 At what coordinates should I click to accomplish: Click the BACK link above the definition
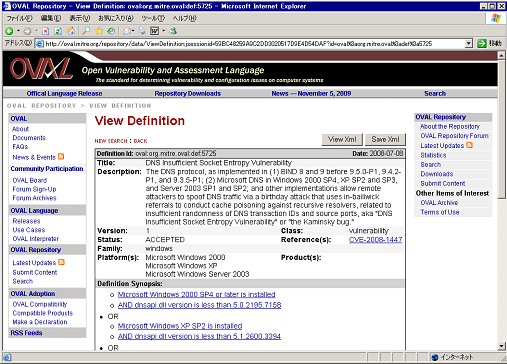click(x=140, y=141)
